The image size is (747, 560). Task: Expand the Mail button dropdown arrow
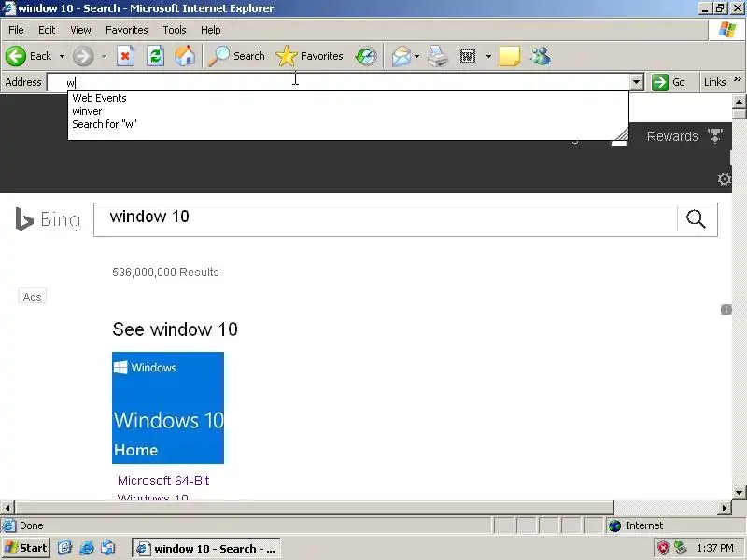point(416,56)
